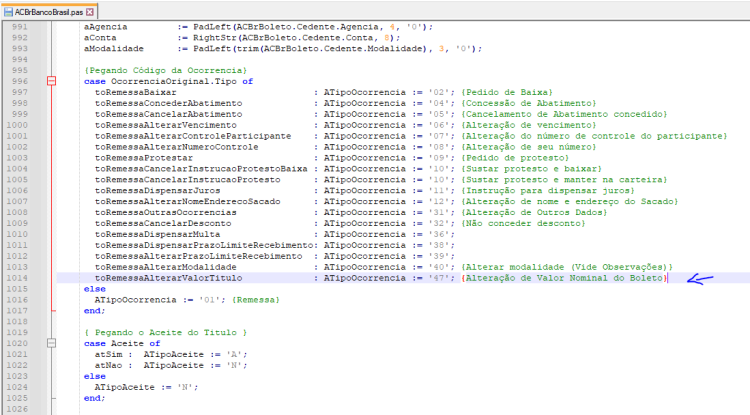Click toRemessaOutrasOcorrencias identifier
Viewport: 750px width, 415px height.
(165, 213)
